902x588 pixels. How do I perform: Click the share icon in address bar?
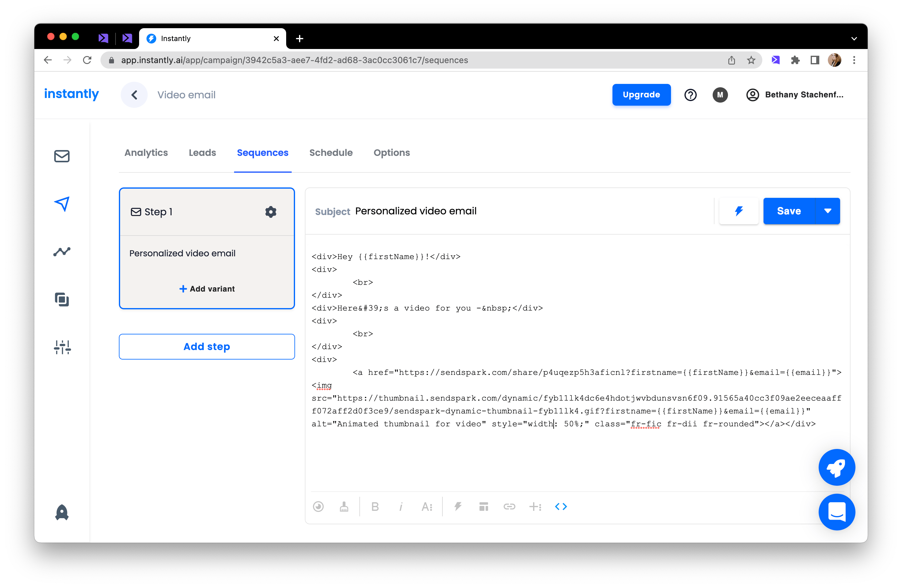point(731,60)
